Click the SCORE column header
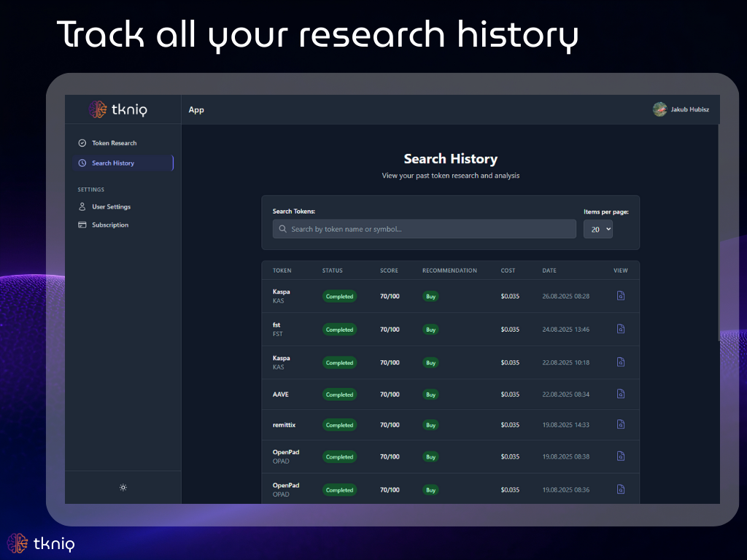This screenshot has width=747, height=560. [389, 271]
